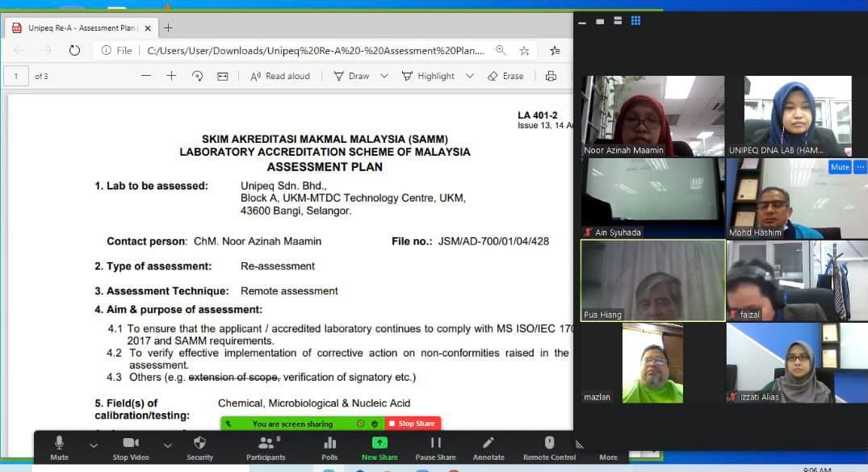This screenshot has width=868, height=472.
Task: Switch to single speaker strip view icon
Action: coord(599,21)
